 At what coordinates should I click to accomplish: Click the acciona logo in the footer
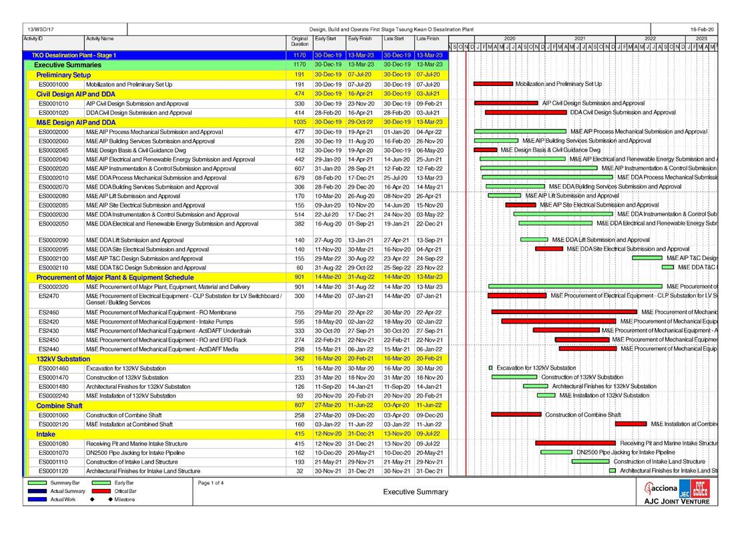662,488
